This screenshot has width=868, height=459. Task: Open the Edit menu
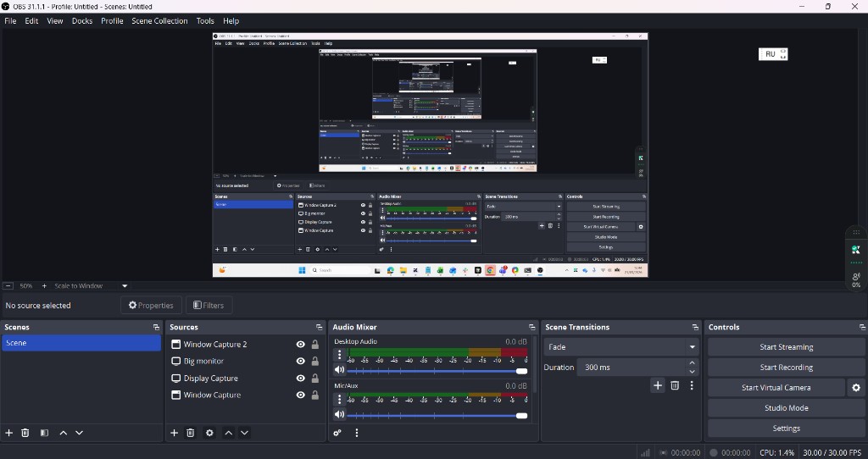pyautogui.click(x=31, y=20)
